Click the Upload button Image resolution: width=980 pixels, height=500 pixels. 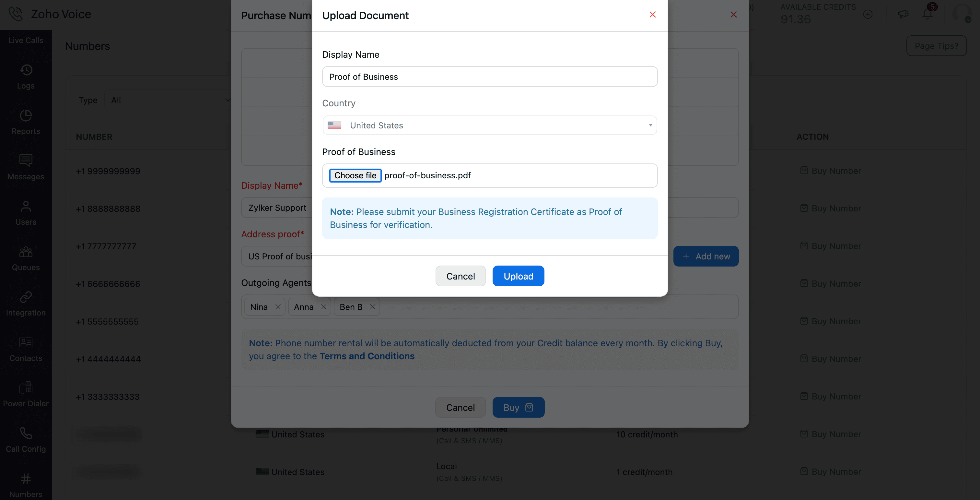[518, 276]
